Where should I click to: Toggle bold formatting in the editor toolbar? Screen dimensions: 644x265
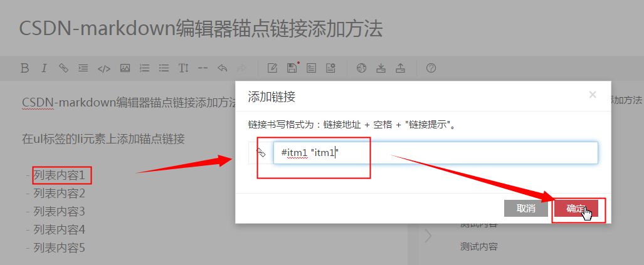coord(24,68)
